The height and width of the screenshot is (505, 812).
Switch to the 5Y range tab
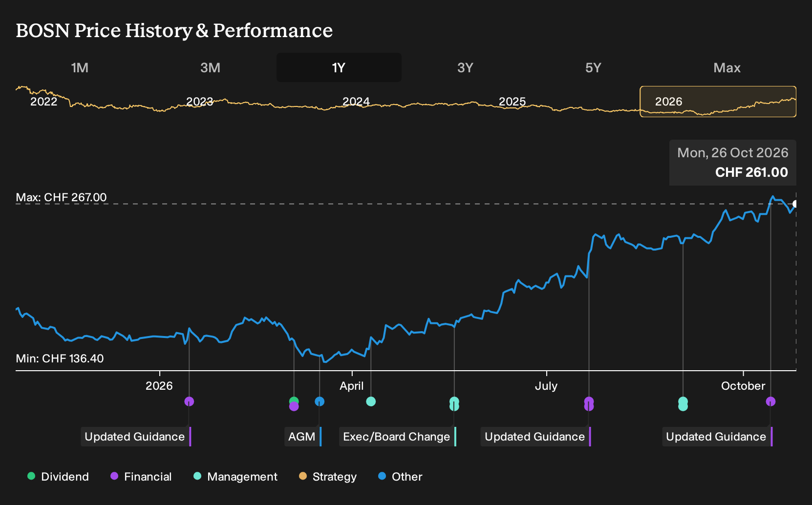tap(593, 67)
